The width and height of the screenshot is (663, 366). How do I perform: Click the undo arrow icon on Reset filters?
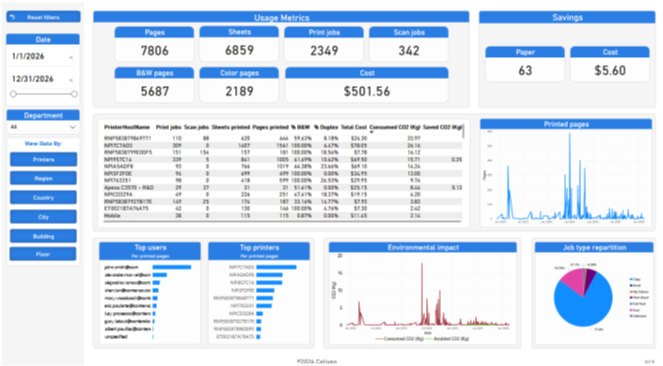point(12,17)
